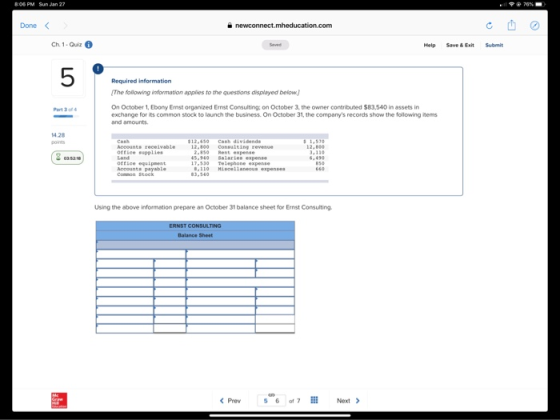Click the Cash amount $12,650

pyautogui.click(x=198, y=141)
